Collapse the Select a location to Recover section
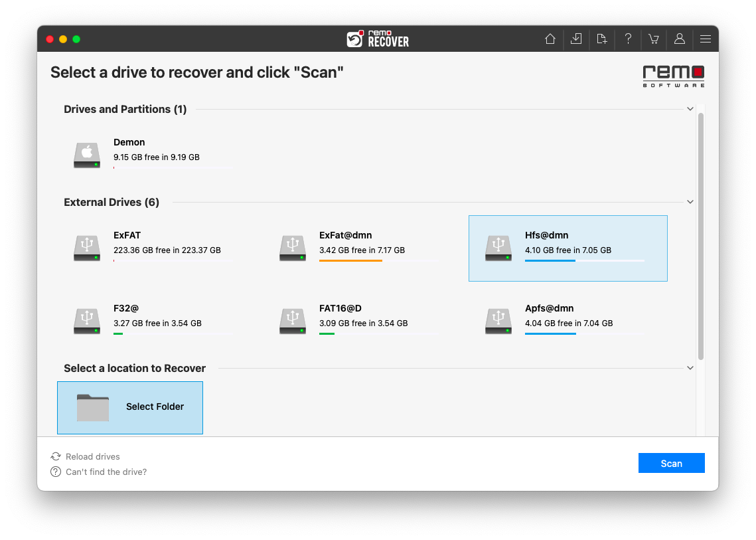This screenshot has width=756, height=540. [x=690, y=367]
